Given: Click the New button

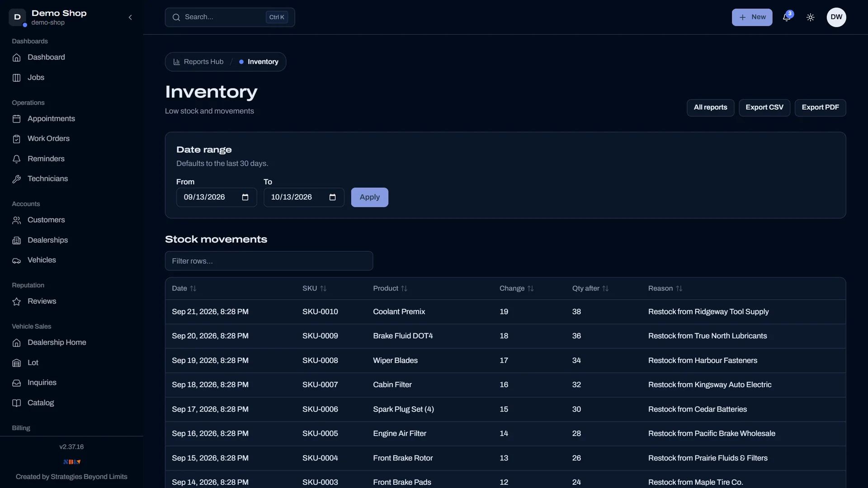Looking at the screenshot, I should 752,17.
